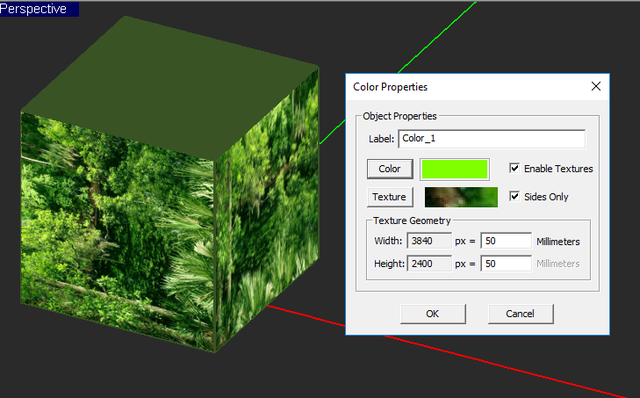Click the Height pixel field showing 2400
The width and height of the screenshot is (640, 398).
(x=429, y=263)
